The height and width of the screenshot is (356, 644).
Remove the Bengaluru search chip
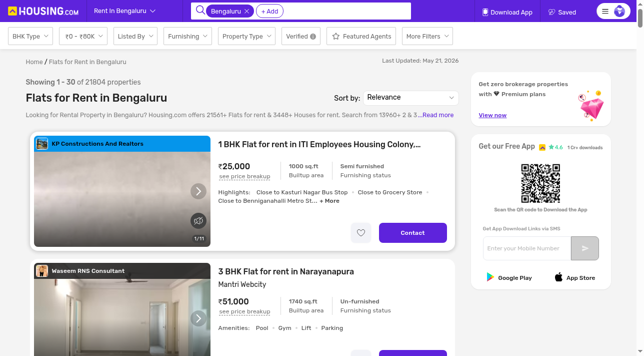click(246, 11)
